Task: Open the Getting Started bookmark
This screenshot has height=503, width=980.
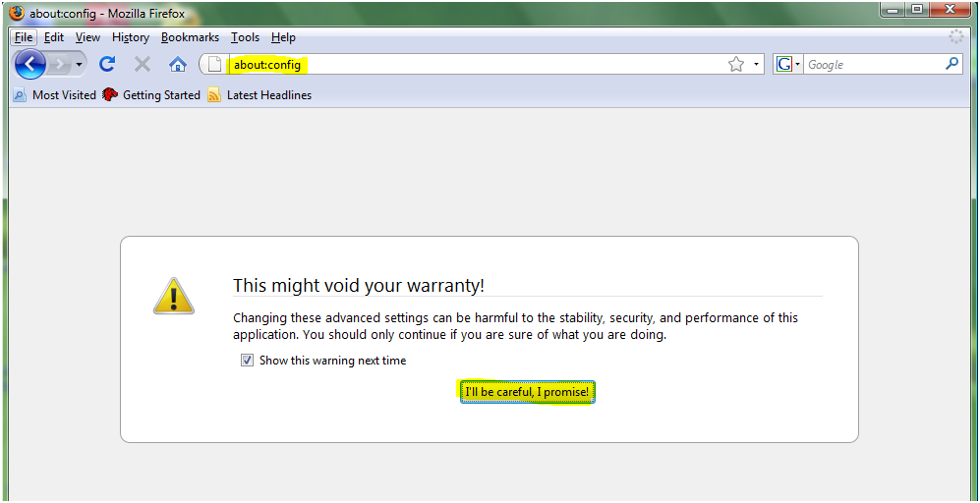Action: coord(151,95)
